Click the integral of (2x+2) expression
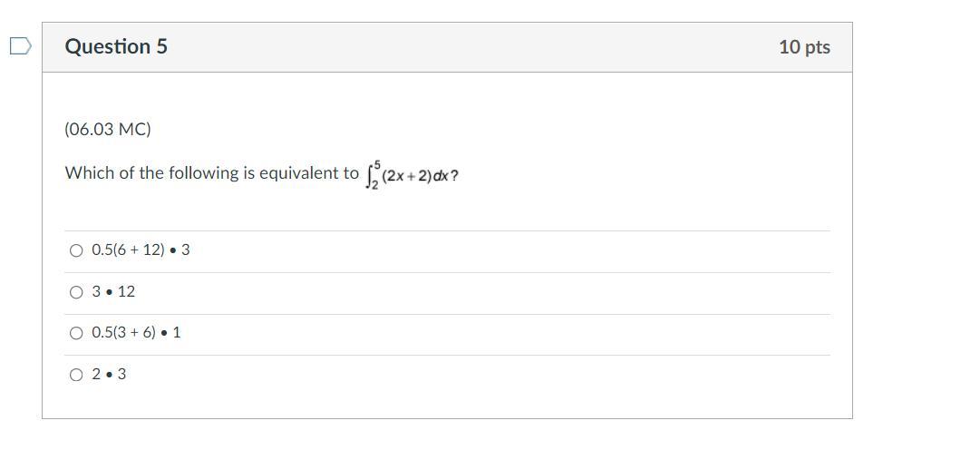Image resolution: width=980 pixels, height=450 pixels. (x=410, y=175)
